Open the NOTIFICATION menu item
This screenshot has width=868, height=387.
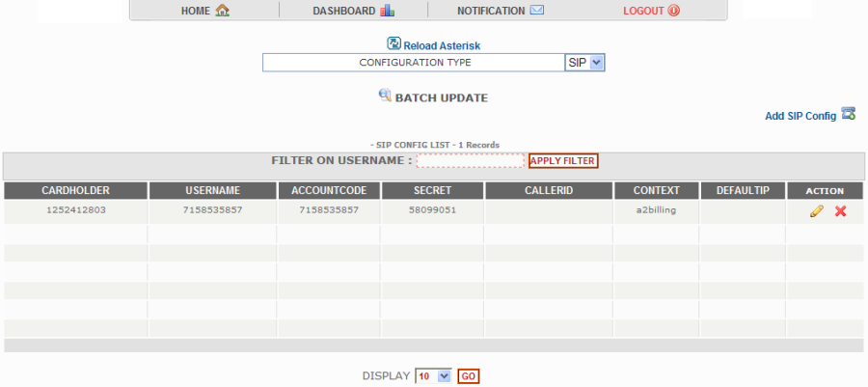click(491, 11)
